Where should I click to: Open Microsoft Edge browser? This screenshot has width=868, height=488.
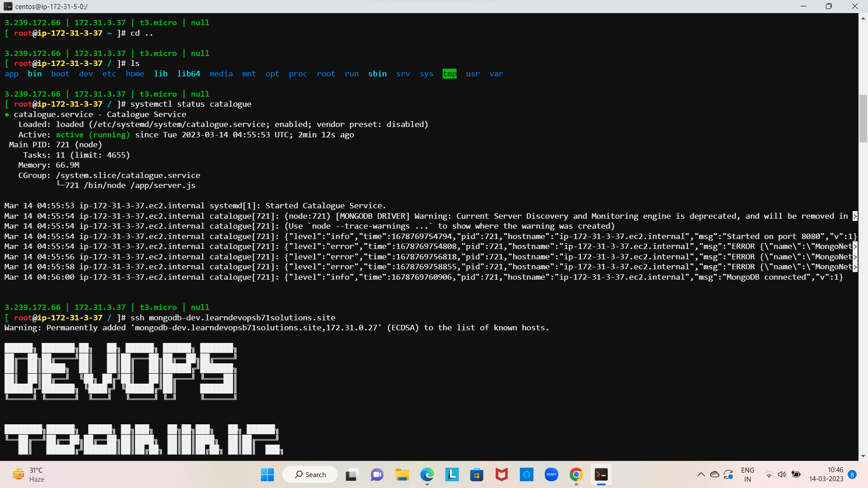[x=427, y=474]
